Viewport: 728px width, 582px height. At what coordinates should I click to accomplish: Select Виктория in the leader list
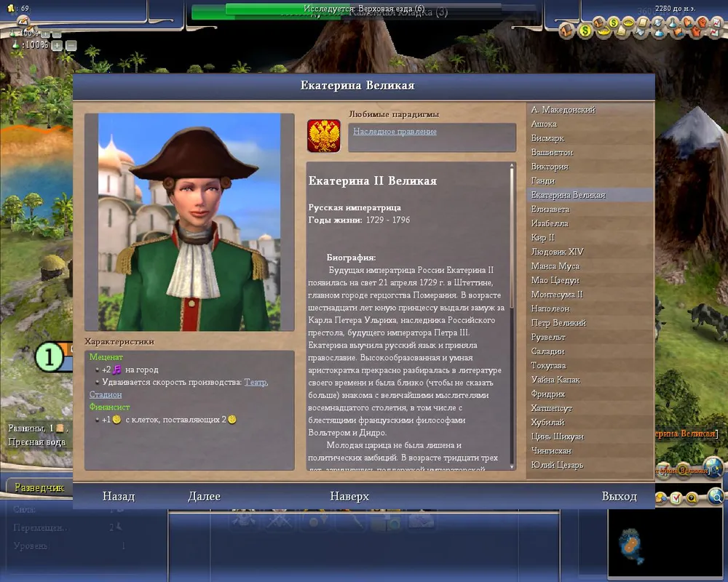(590, 167)
